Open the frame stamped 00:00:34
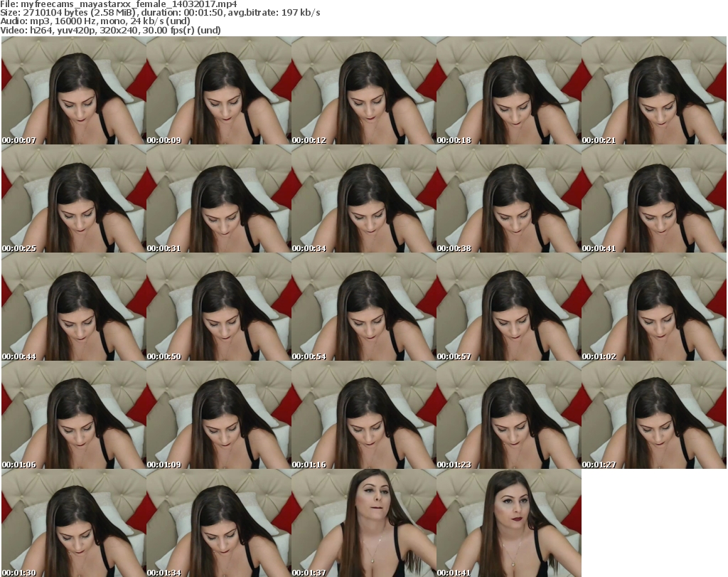 tap(363, 198)
